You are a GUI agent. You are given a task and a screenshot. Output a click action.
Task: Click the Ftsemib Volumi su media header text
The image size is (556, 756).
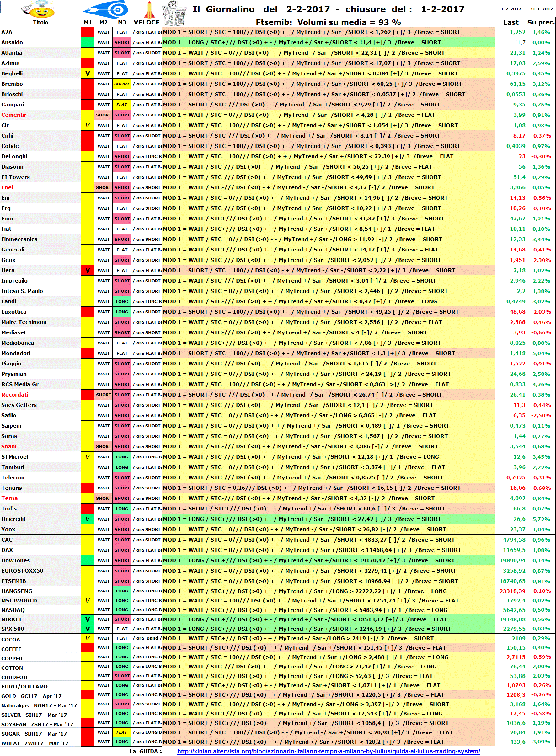328,23
